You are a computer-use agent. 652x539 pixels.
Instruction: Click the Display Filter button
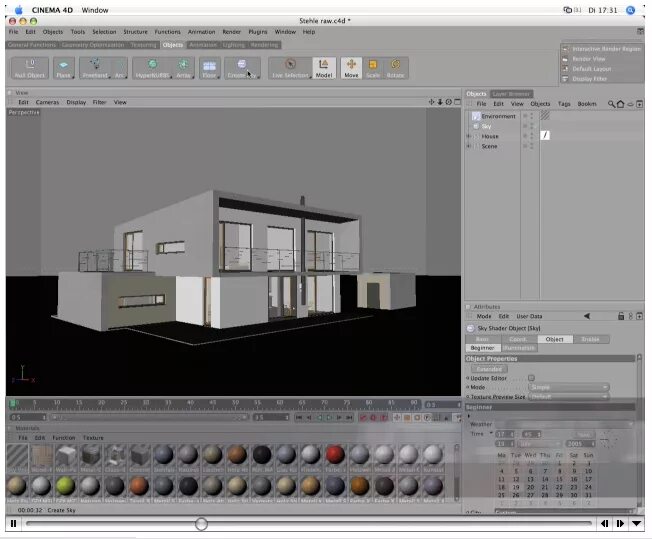tap(602, 79)
